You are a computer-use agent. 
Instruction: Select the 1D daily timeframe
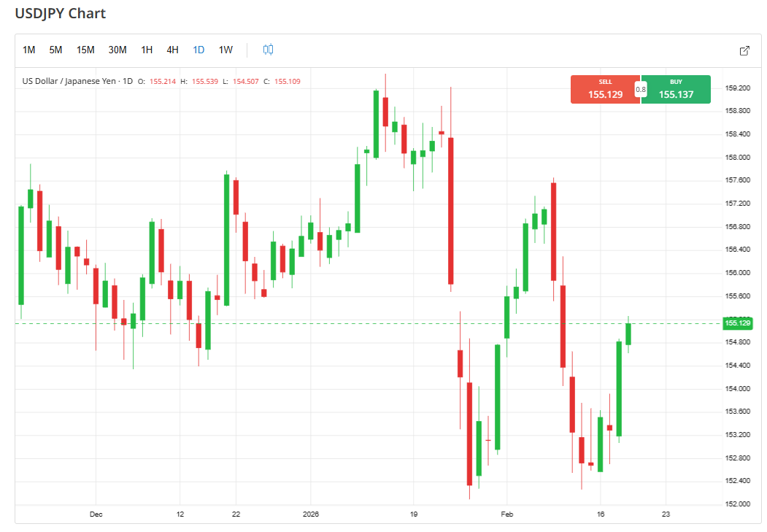[x=199, y=50]
